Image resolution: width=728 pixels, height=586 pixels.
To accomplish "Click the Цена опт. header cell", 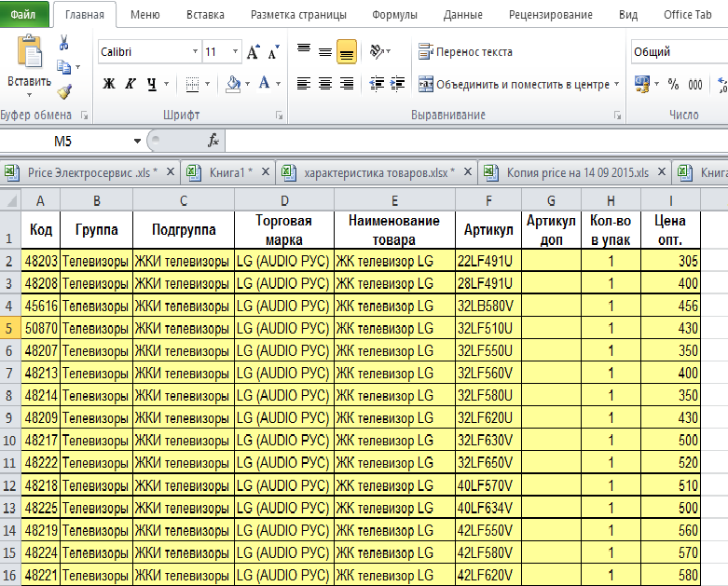I will coord(670,230).
